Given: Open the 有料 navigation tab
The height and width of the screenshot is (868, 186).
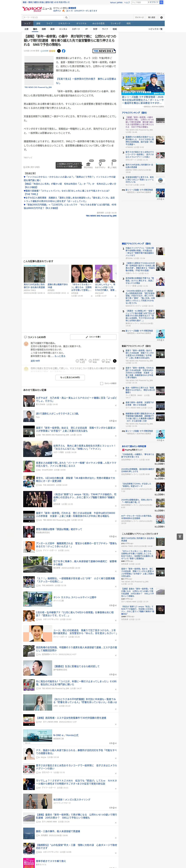Looking at the screenshot, I should (129, 24).
